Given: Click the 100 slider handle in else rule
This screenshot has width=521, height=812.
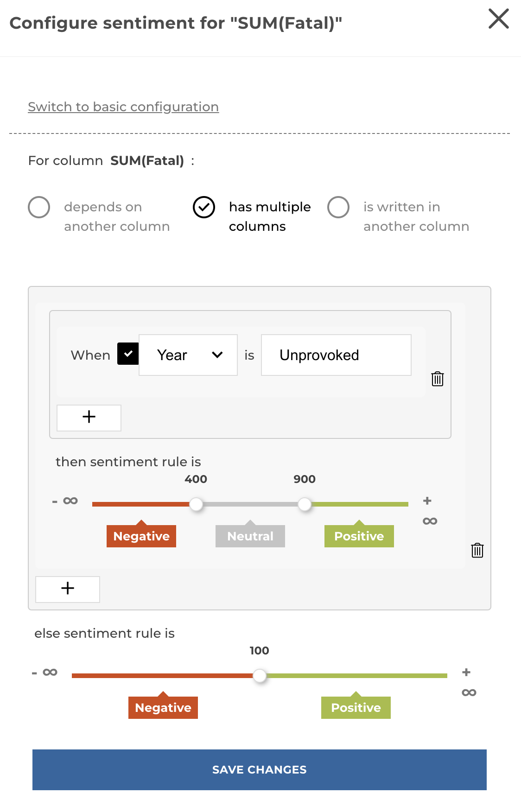Looking at the screenshot, I should pyautogui.click(x=260, y=676).
